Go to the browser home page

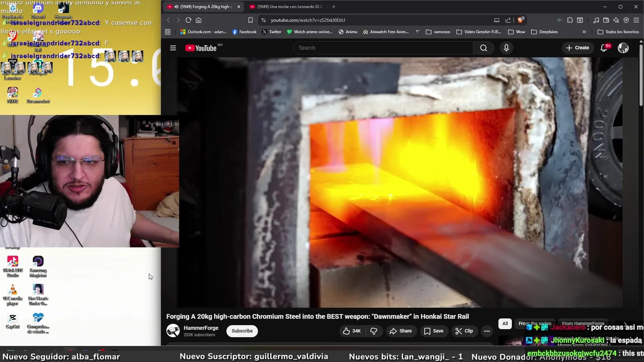(199, 20)
